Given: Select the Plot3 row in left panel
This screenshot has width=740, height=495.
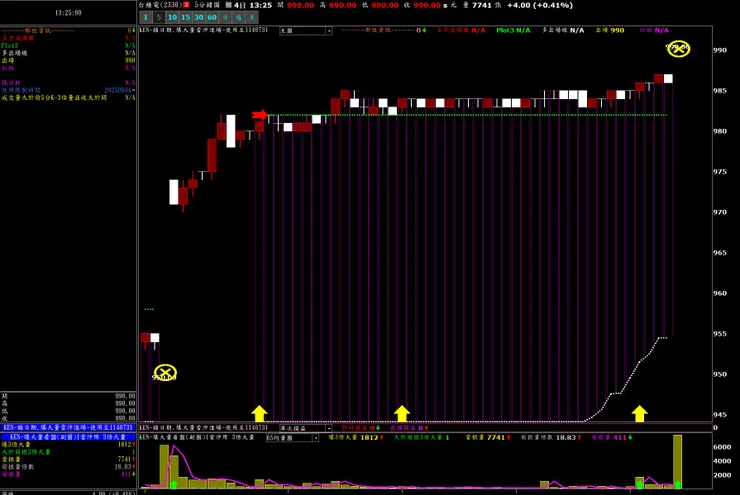Looking at the screenshot, I should click(x=68, y=45).
